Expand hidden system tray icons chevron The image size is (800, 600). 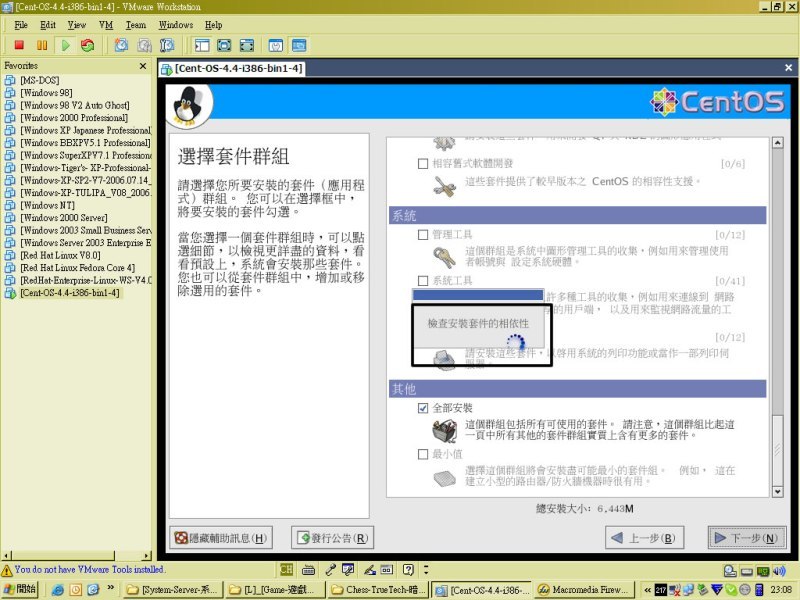click(x=647, y=590)
